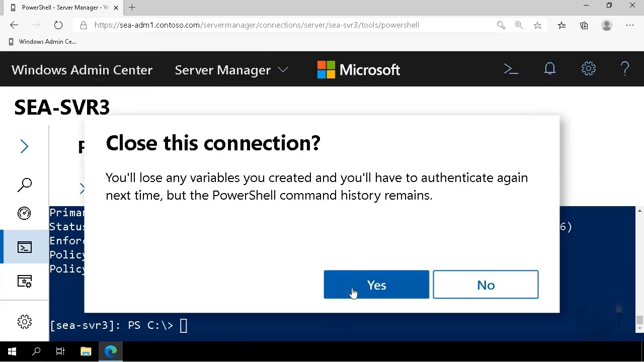Open search tools magnifier in sidebar

[x=24, y=185]
